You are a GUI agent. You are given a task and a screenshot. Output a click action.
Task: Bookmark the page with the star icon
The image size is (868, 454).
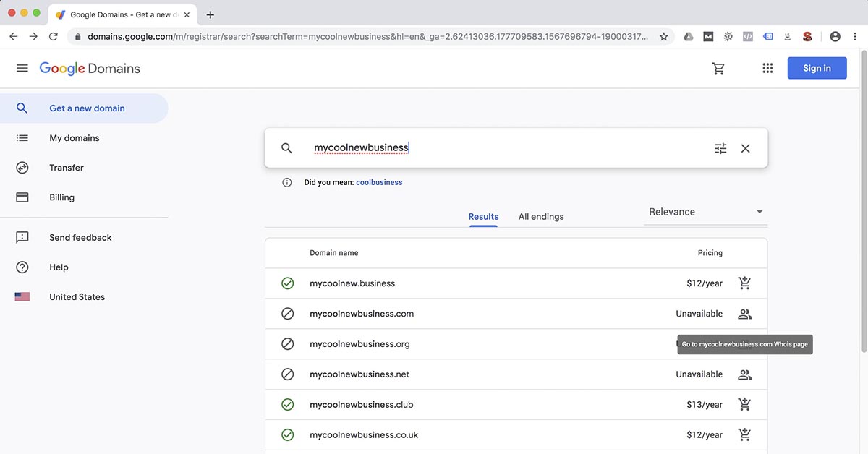tap(664, 35)
